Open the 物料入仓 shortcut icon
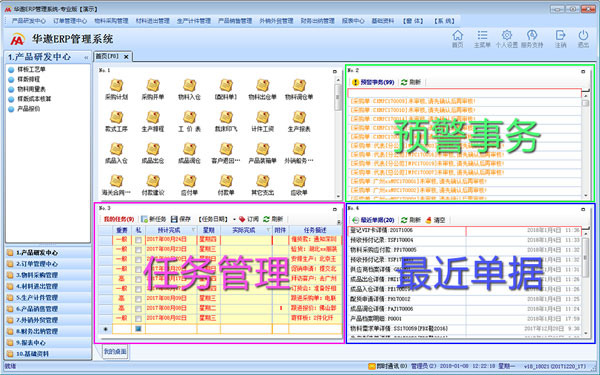Viewport: 600px width, 375px height. click(x=189, y=90)
